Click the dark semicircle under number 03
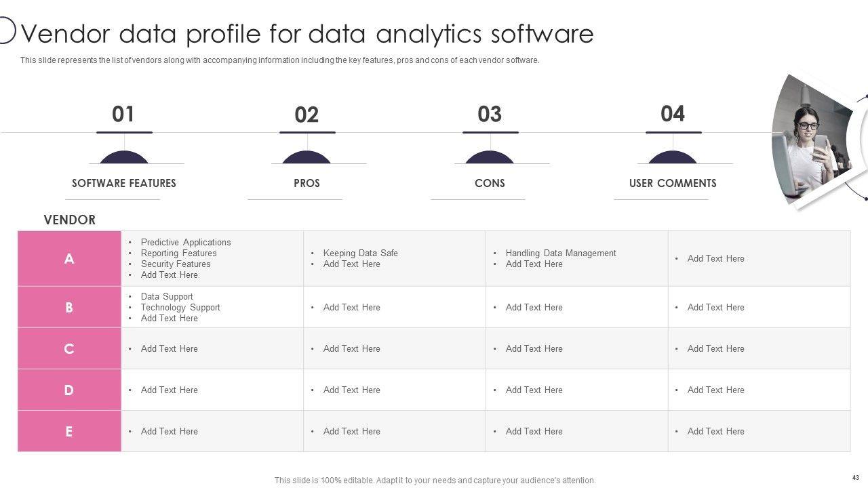This screenshot has height=488, width=868. (x=490, y=158)
